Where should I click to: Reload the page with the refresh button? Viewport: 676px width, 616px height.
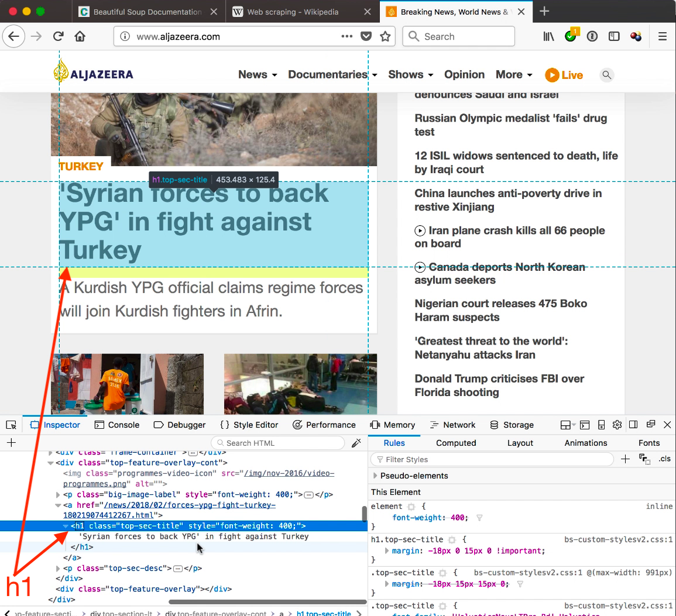coord(58,36)
